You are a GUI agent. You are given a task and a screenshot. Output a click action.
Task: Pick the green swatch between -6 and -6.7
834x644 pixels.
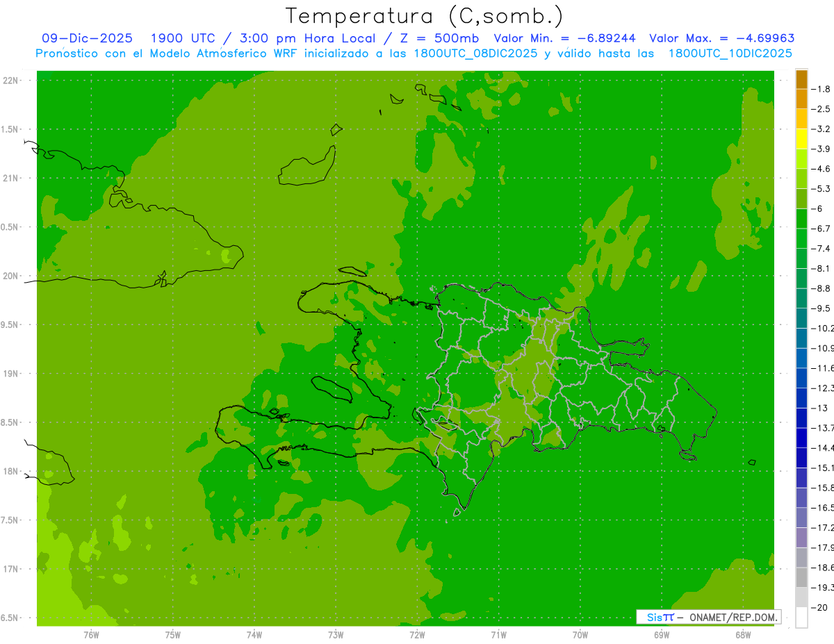[801, 219]
